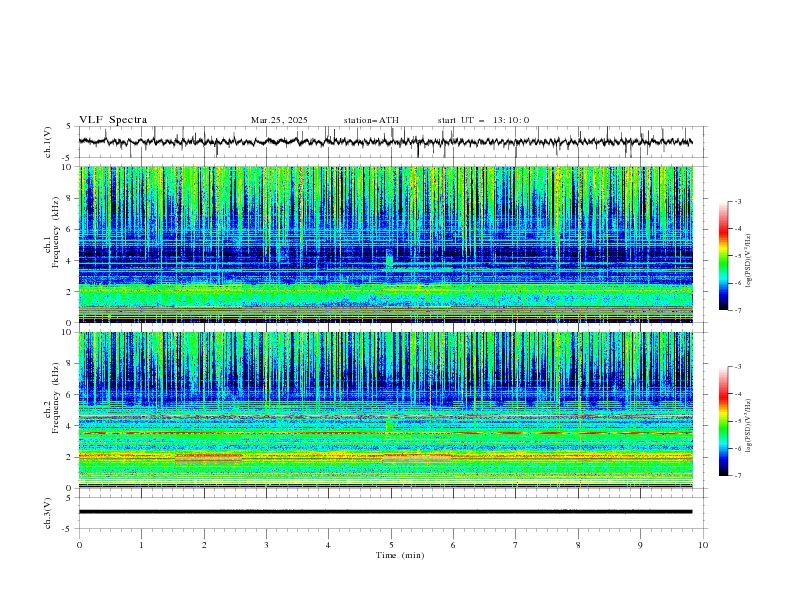The image size is (792, 612).
Task: Click the 'station=ATH' label
Action: 371,120
